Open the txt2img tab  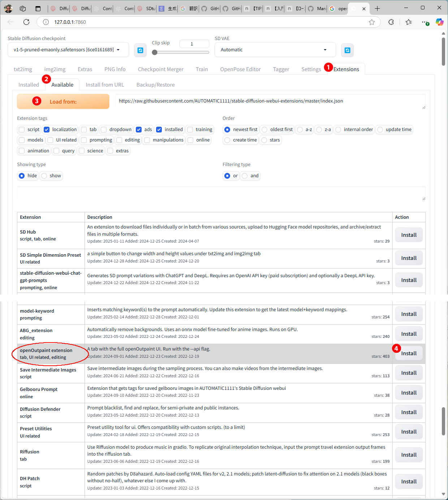pos(23,69)
